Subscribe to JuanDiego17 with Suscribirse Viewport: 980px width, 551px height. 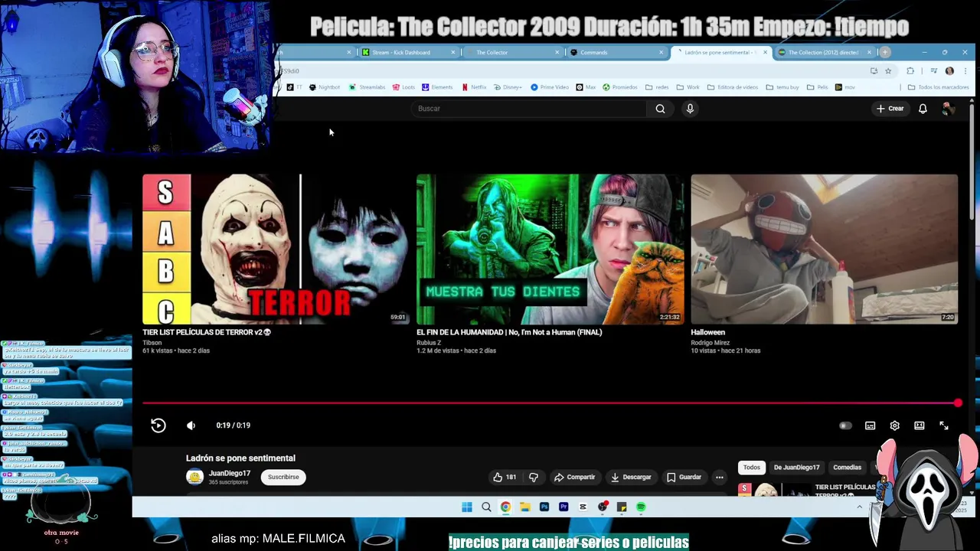(x=283, y=477)
